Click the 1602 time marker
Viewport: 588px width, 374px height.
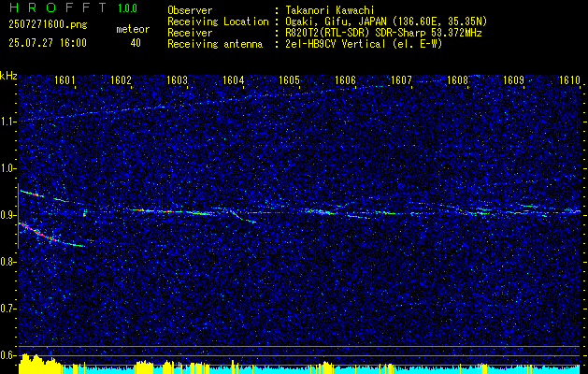[x=120, y=79]
